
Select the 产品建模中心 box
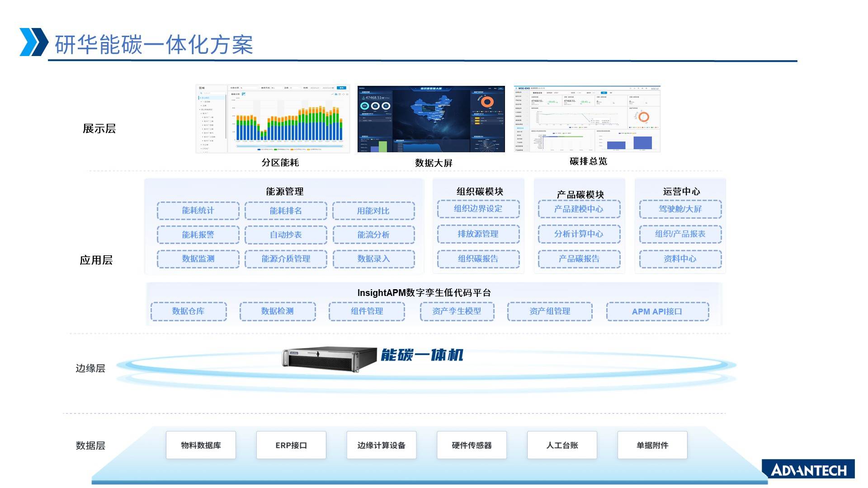[x=579, y=209]
